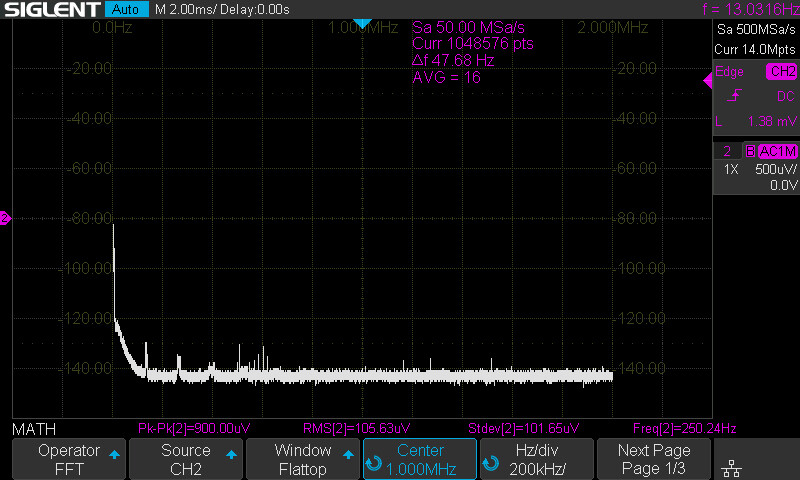Click the Sa 500MSa/s sample rate readout

[756, 30]
